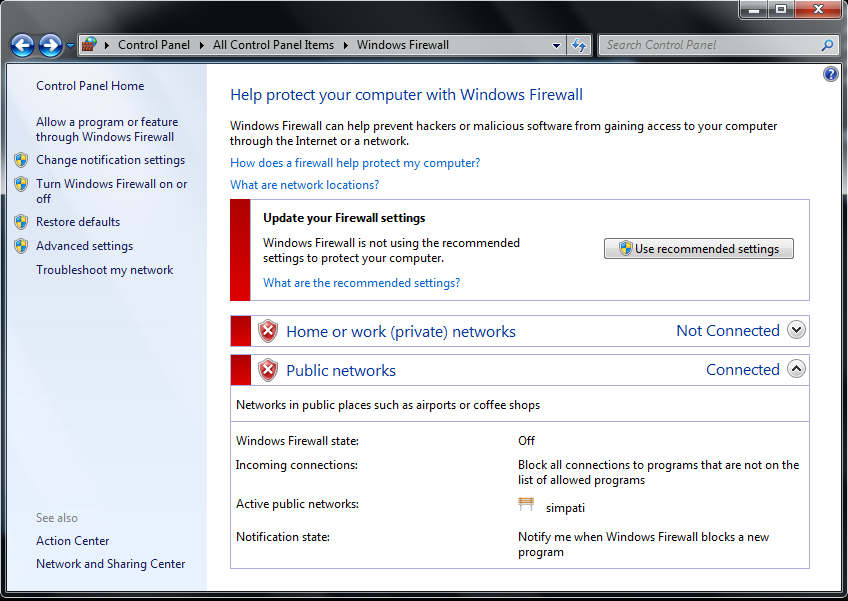The height and width of the screenshot is (601, 848).
Task: Click Connected status on Public networks
Action: point(743,369)
